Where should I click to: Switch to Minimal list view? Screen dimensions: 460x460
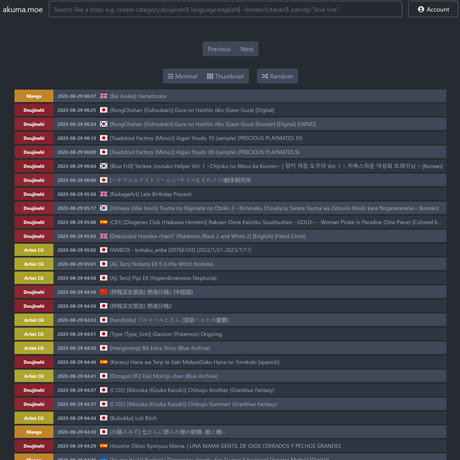point(183,76)
